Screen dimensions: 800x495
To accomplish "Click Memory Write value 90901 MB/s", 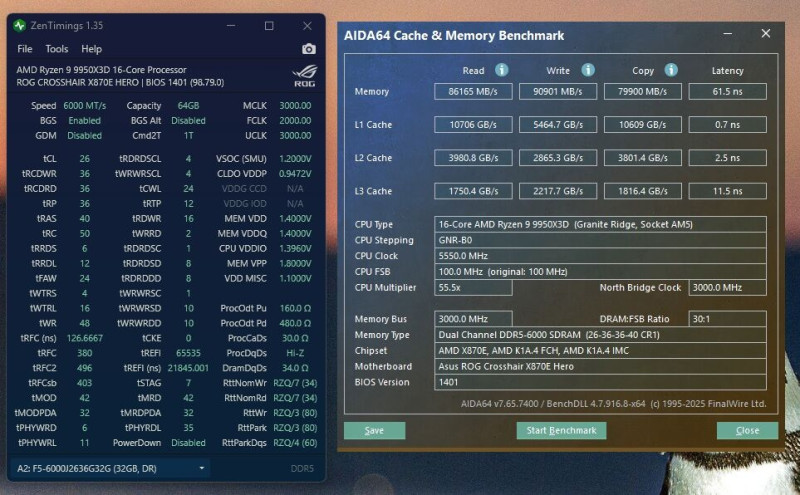I will pos(558,91).
